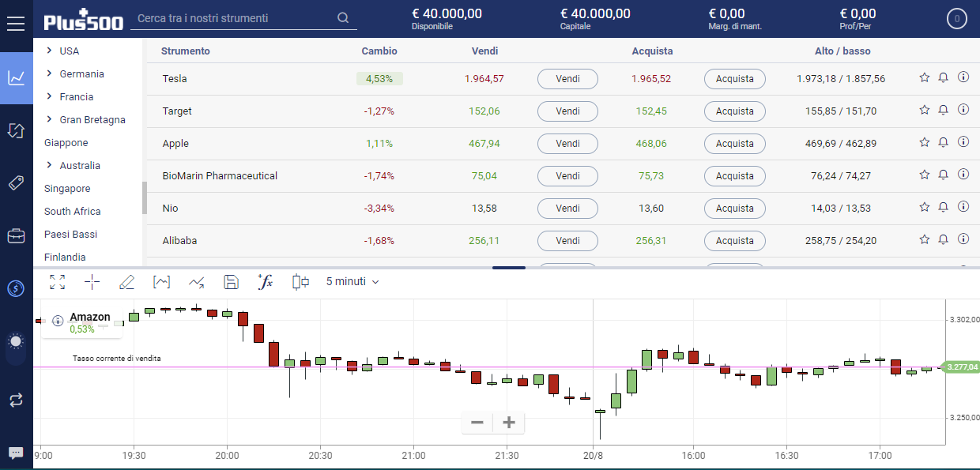Screen dimensions: 980x470
Task: Open the trade chart view in sidebar
Action: pos(17,77)
